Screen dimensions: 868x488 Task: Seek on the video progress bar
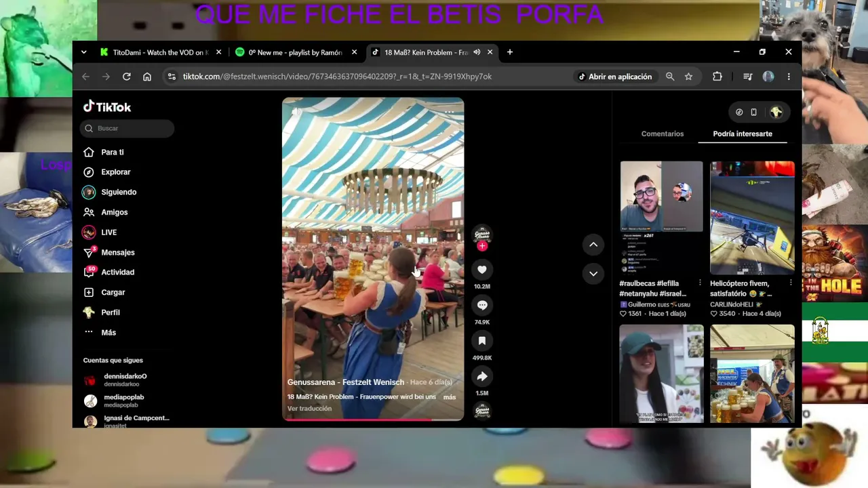pyautogui.click(x=373, y=420)
